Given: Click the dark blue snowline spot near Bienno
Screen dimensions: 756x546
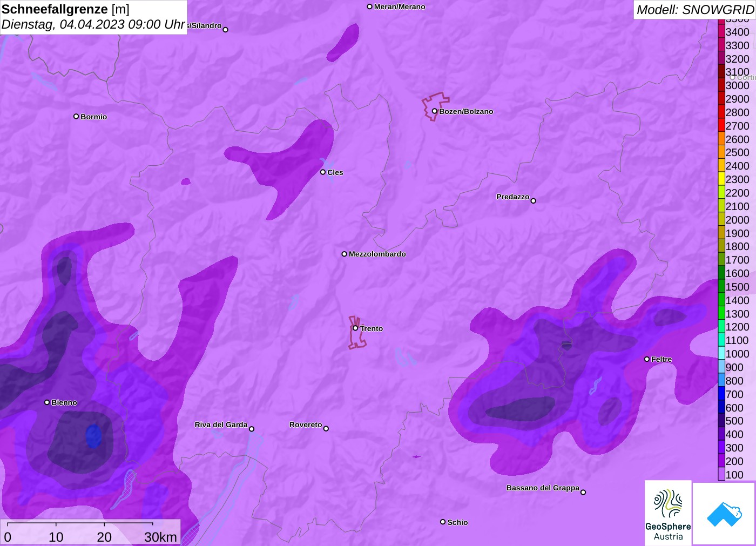Looking at the screenshot, I should (x=93, y=436).
